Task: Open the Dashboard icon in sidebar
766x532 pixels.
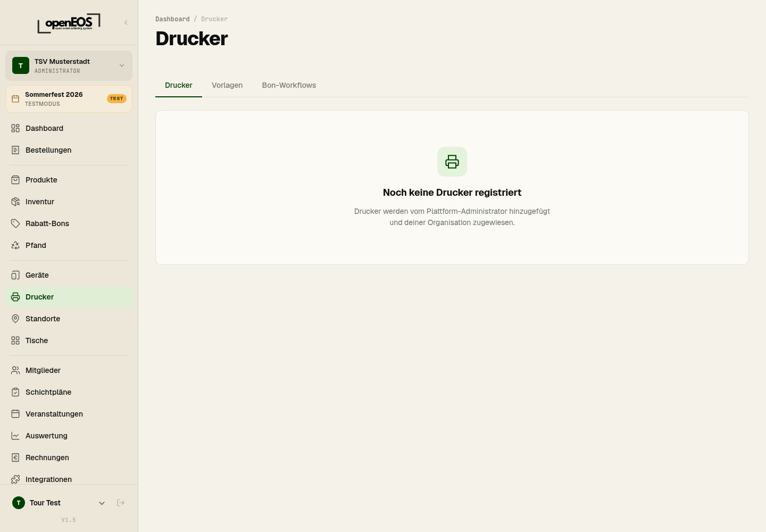Action: pyautogui.click(x=15, y=128)
